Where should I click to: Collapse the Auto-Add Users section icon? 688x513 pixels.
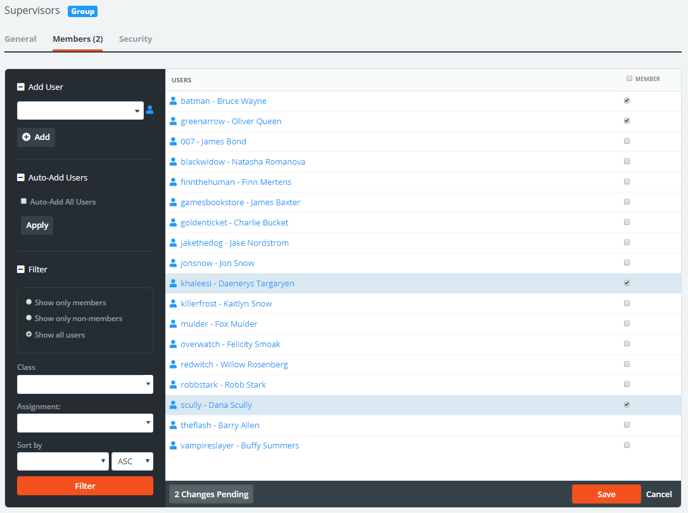[x=21, y=177]
